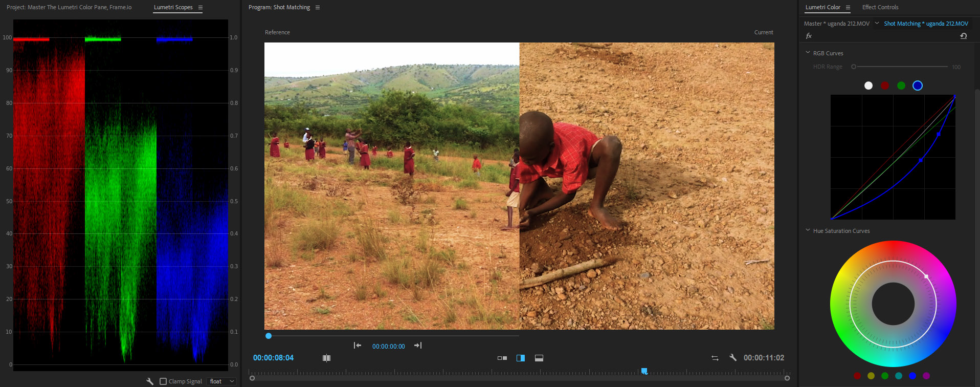This screenshot has width=980, height=387.
Task: Switch to the Effect Controls tab
Action: 880,7
